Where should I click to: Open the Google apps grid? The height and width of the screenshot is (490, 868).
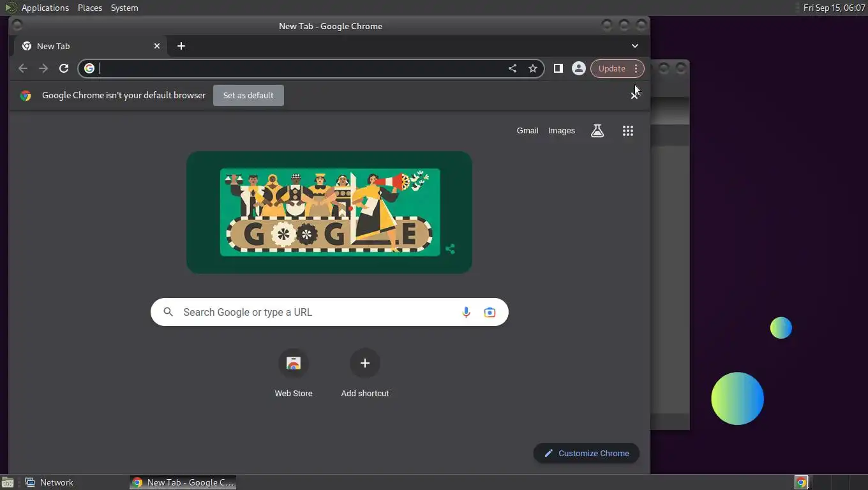pyautogui.click(x=628, y=131)
